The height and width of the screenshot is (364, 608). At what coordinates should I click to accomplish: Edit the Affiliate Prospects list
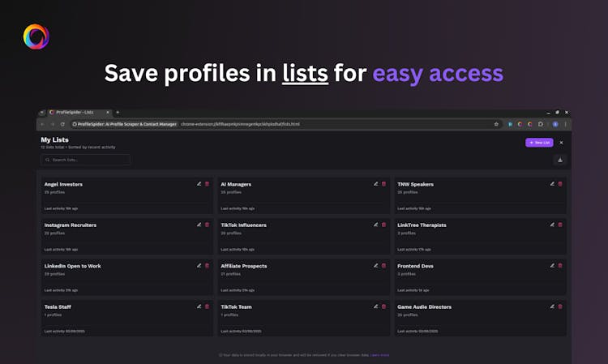[375, 266]
